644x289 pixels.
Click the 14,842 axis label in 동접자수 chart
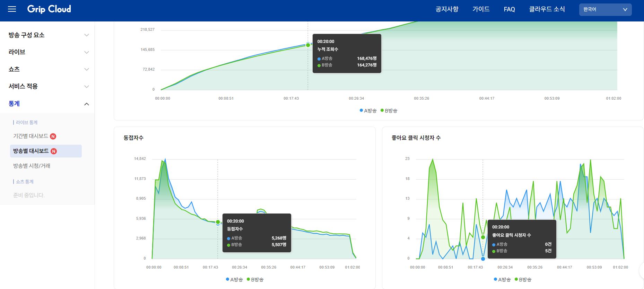tap(140, 159)
